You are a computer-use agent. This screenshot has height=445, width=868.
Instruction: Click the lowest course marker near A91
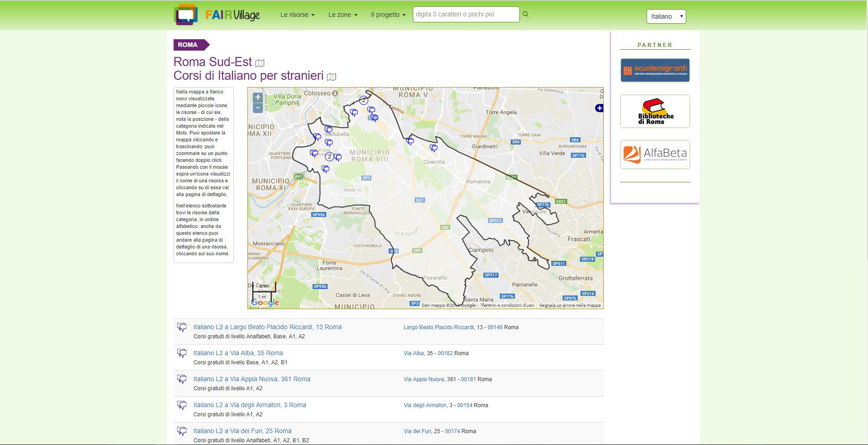pos(325,169)
